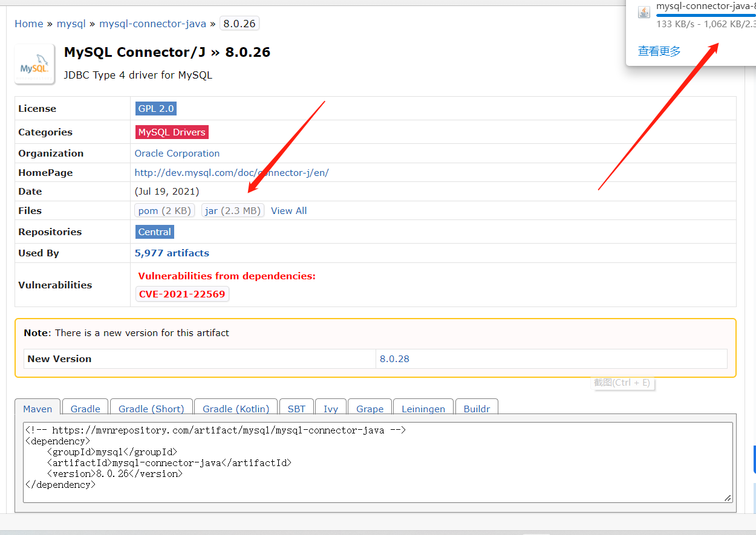Click the Note about new version text
The image size is (756, 535).
[126, 333]
